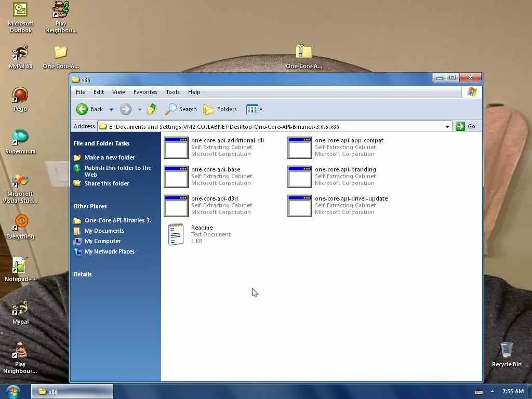Click x86 taskbar button
Screen dimensions: 532x399
(72, 392)
